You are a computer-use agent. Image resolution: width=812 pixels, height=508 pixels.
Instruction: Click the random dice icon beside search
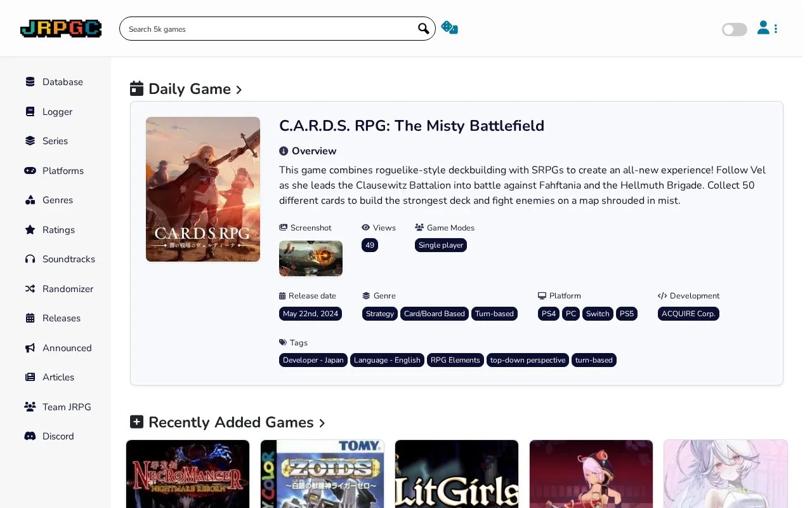click(x=449, y=28)
